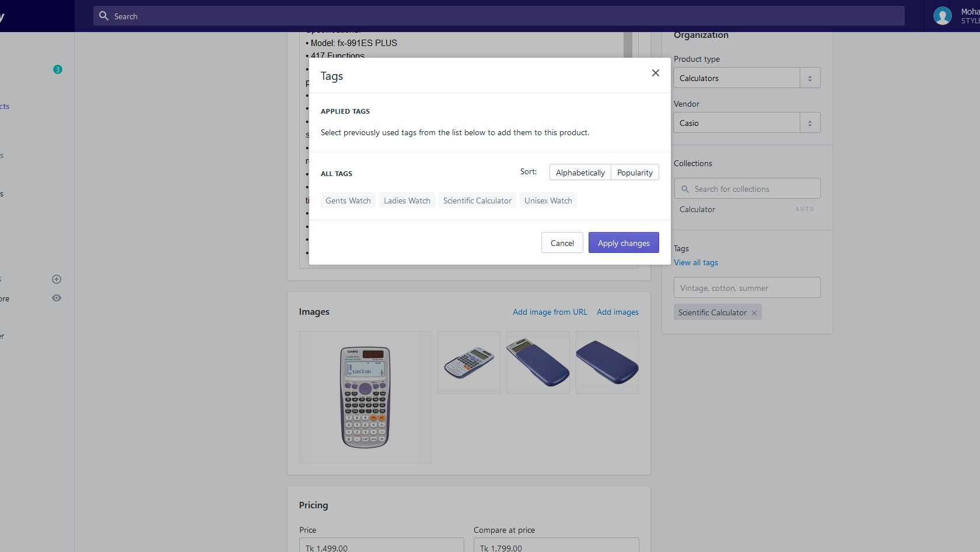980x552 pixels.
Task: Click the description editor scrollbar
Action: [x=628, y=45]
